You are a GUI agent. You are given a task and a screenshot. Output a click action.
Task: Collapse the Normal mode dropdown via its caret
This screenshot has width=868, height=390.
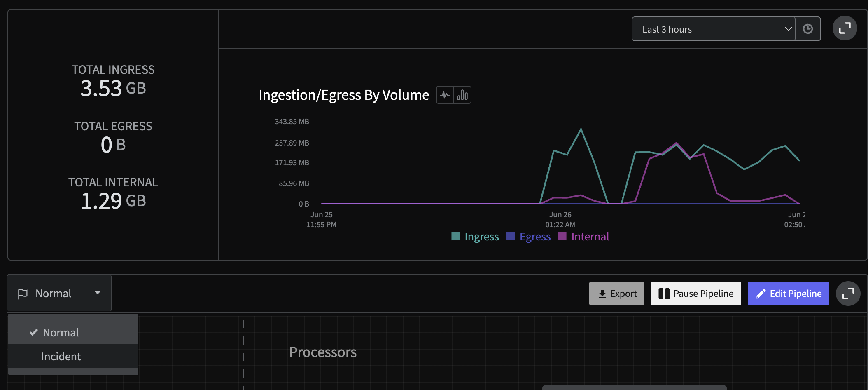click(98, 293)
